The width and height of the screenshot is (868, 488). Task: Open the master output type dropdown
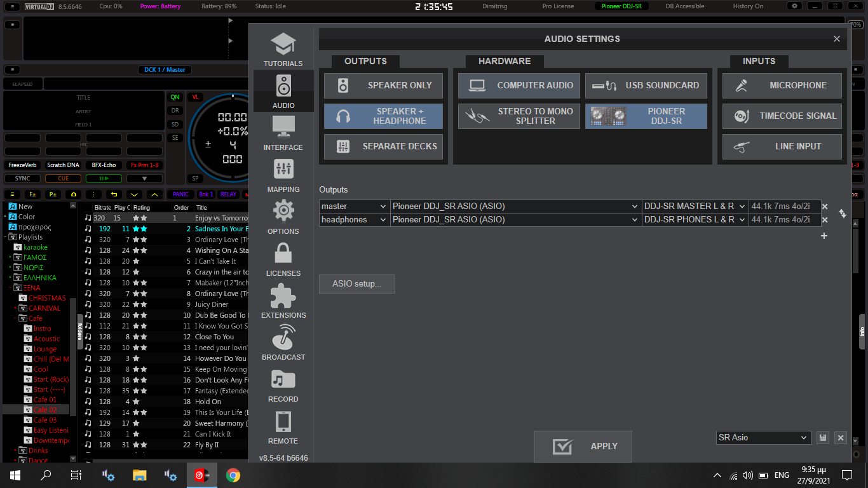(355, 207)
